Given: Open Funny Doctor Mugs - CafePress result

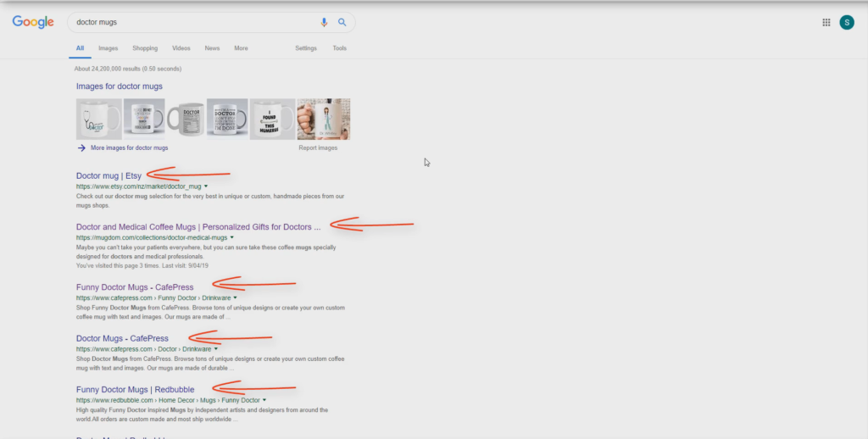Looking at the screenshot, I should (135, 287).
